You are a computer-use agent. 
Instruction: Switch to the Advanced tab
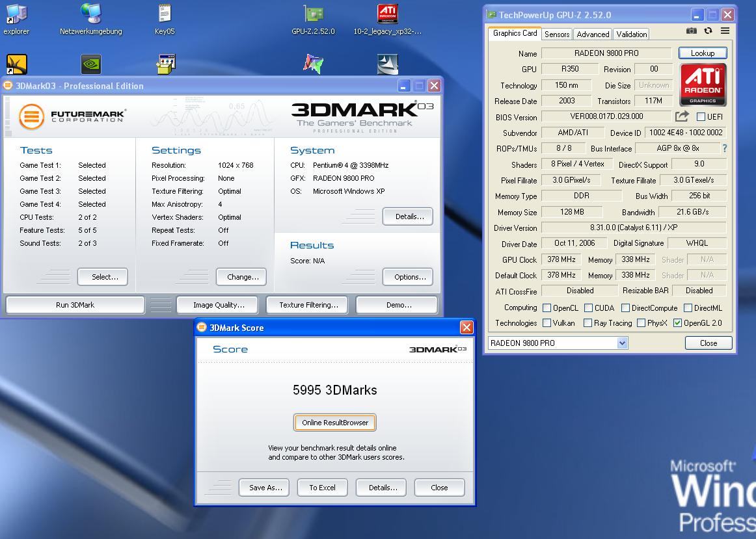point(593,34)
